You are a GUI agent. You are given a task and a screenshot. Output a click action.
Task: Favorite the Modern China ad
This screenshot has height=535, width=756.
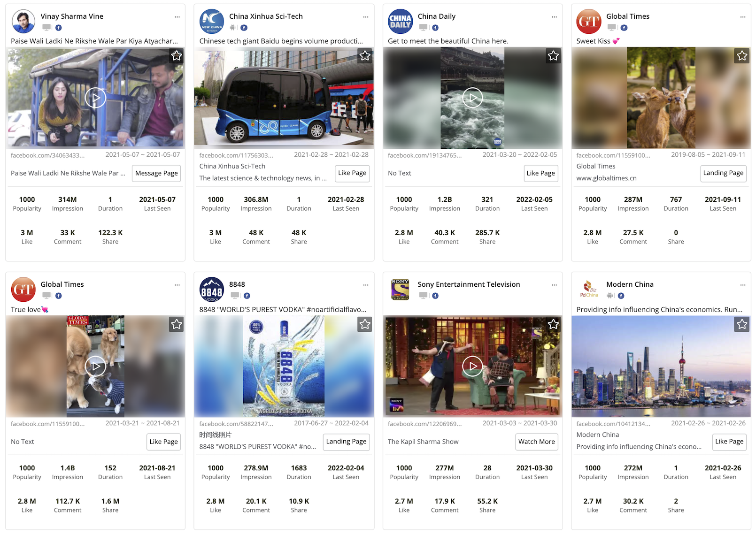(742, 324)
